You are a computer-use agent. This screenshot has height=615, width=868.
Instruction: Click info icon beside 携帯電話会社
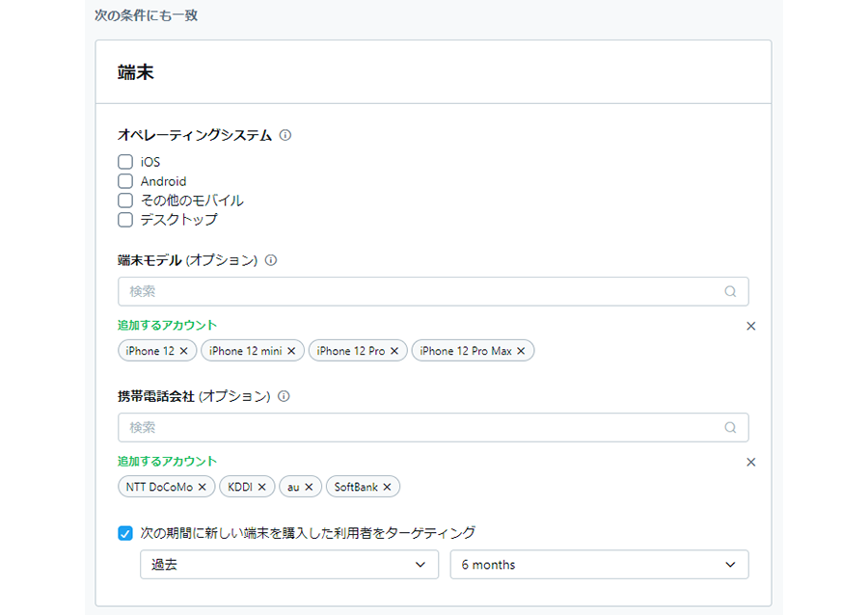(284, 396)
